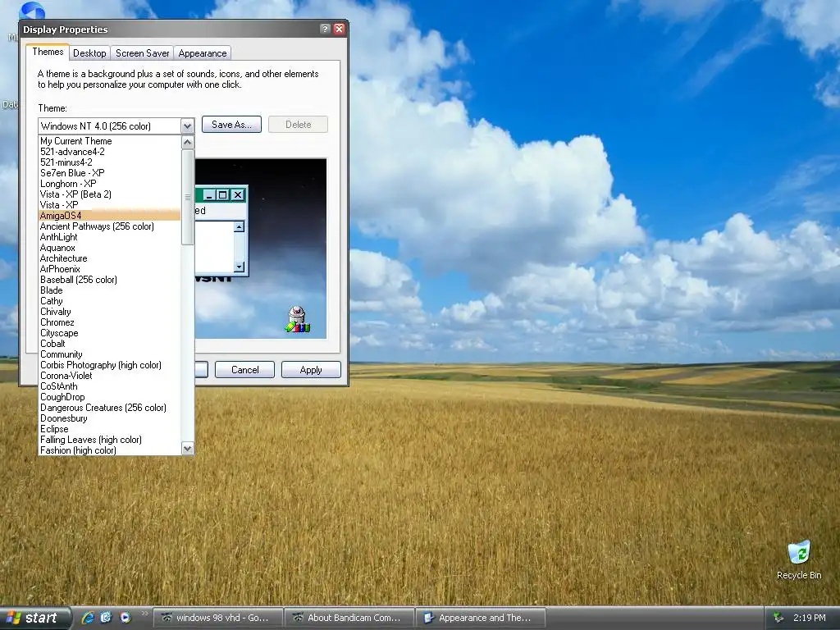Pick Corbis Photography (high color) theme
Screen dimensions: 840x630
point(109,365)
